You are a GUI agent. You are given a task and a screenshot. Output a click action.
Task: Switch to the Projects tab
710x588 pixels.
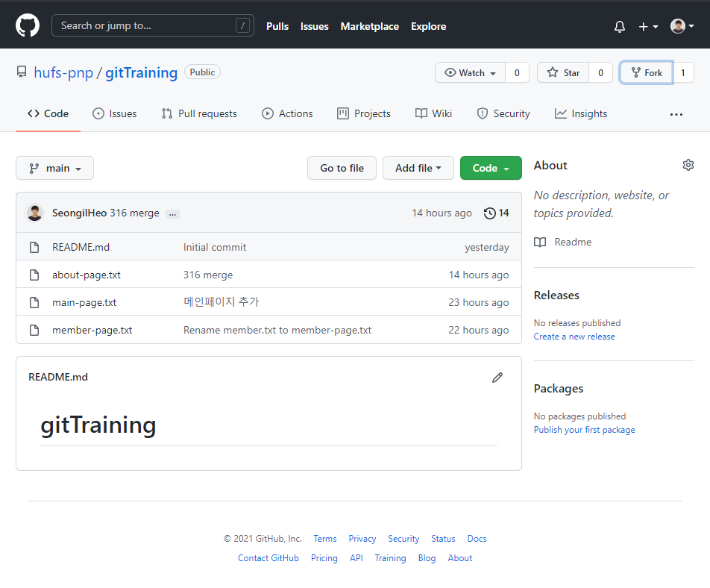(x=364, y=113)
